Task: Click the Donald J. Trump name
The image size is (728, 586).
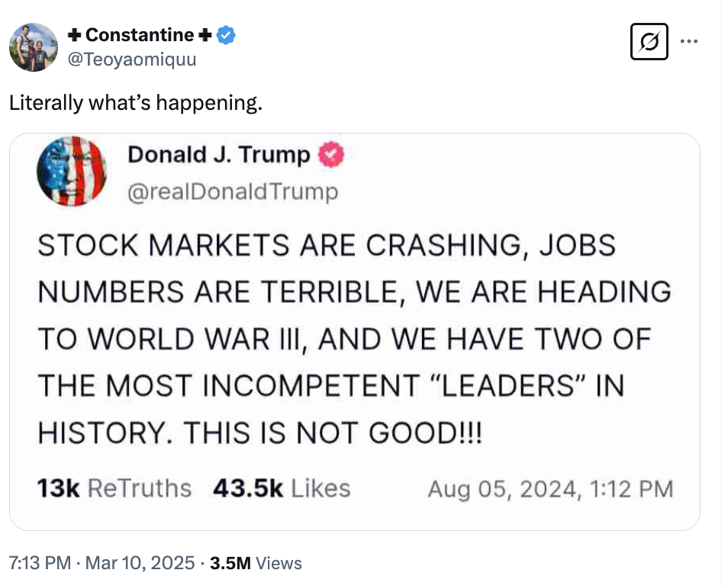Action: tap(219, 154)
